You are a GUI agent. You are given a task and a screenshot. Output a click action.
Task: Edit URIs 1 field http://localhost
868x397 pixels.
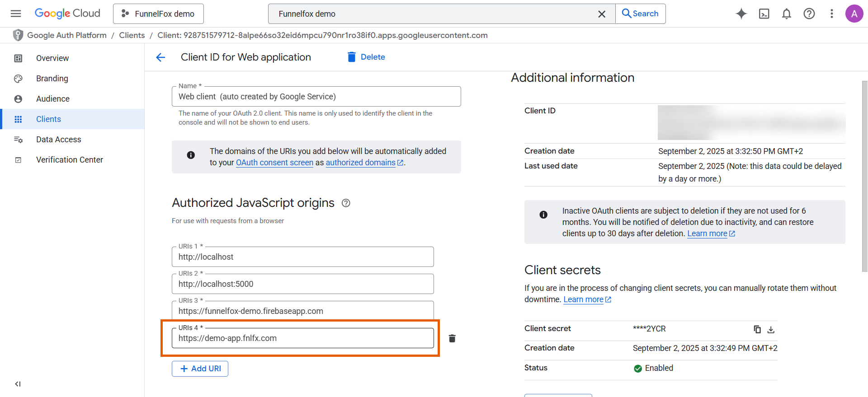pyautogui.click(x=303, y=257)
